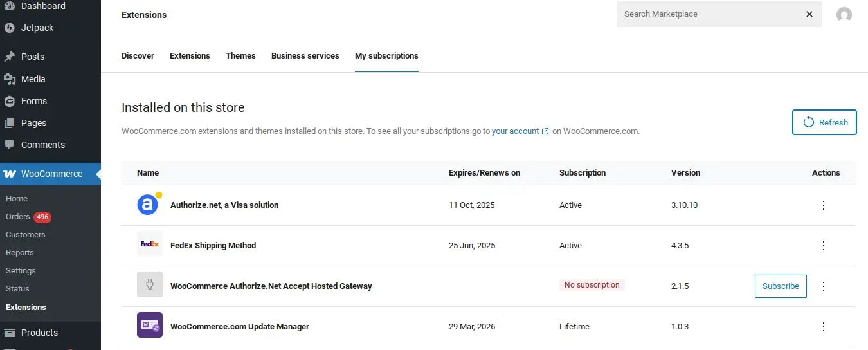
Task: Clear the Search Marketplace field with X
Action: (x=809, y=14)
